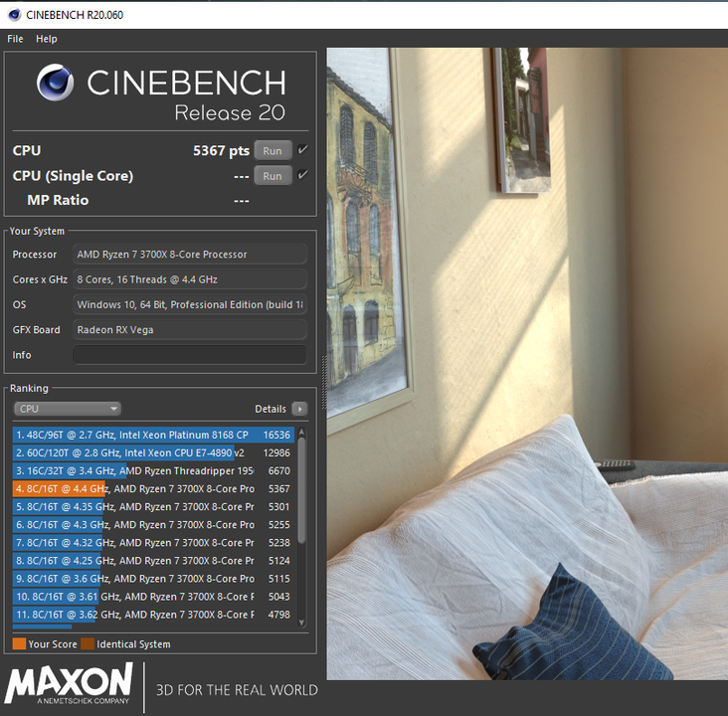This screenshot has width=728, height=716.
Task: Select ranking row 8 at 4.25 GHz
Action: click(153, 561)
